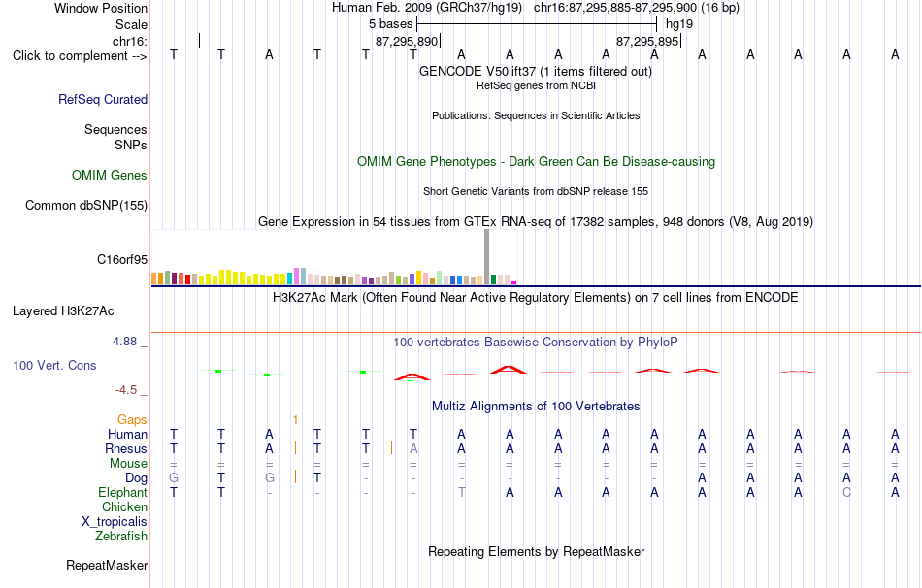Click the RepeatMasker track label

click(107, 565)
